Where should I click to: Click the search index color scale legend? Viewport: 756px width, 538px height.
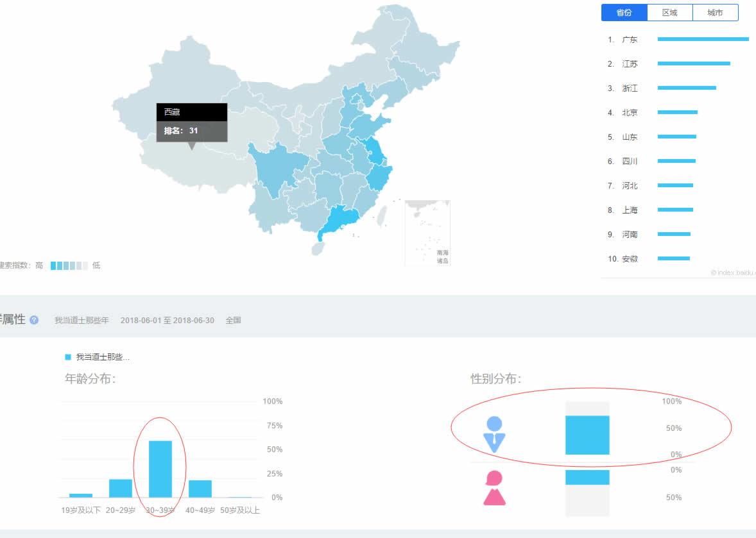69,265
